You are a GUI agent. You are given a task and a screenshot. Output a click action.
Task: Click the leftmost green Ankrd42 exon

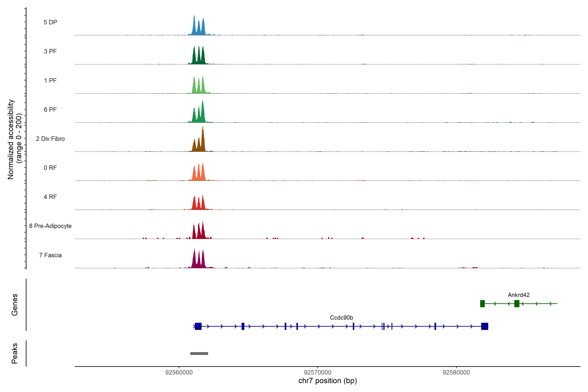coord(482,303)
